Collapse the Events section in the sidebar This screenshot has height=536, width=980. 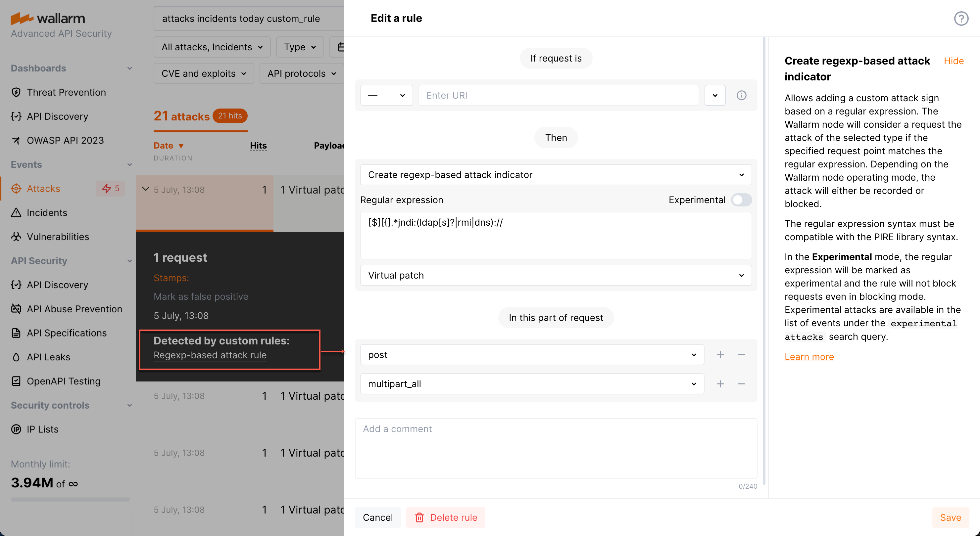click(x=130, y=164)
